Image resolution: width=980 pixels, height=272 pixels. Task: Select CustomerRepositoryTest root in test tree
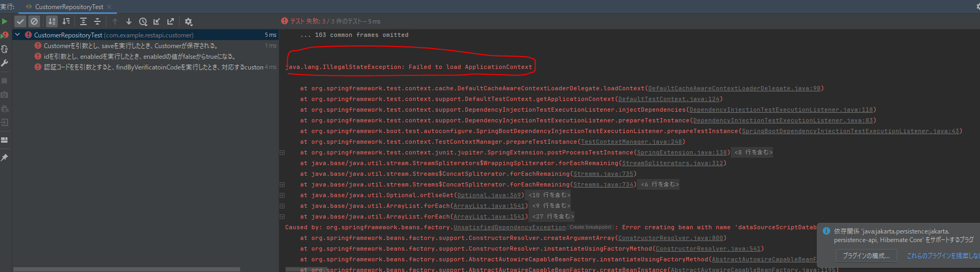click(x=144, y=35)
